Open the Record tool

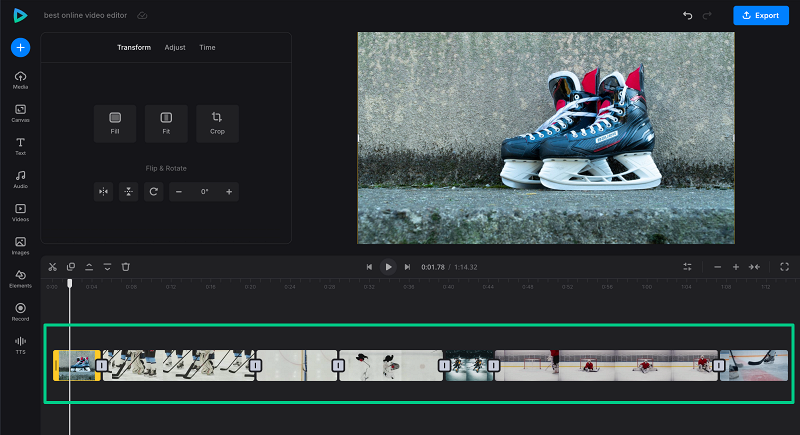pos(20,312)
